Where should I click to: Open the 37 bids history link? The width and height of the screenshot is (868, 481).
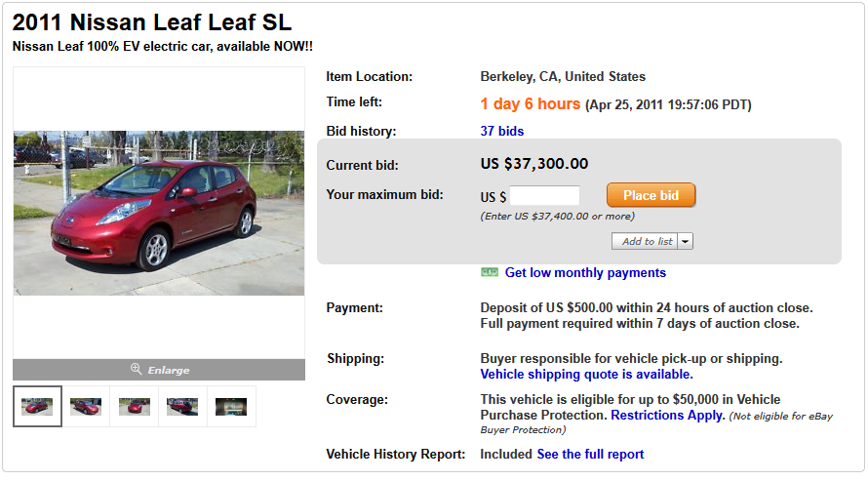[502, 131]
